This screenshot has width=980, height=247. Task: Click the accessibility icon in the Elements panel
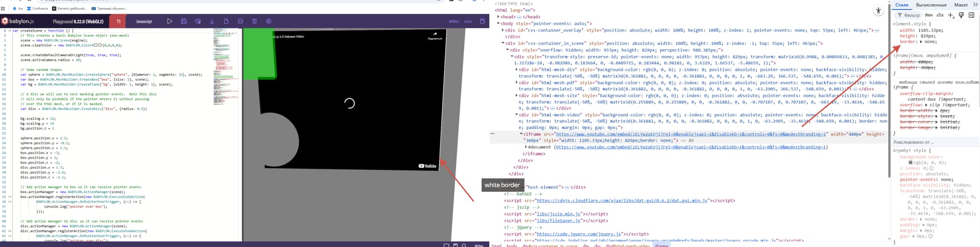878,11
